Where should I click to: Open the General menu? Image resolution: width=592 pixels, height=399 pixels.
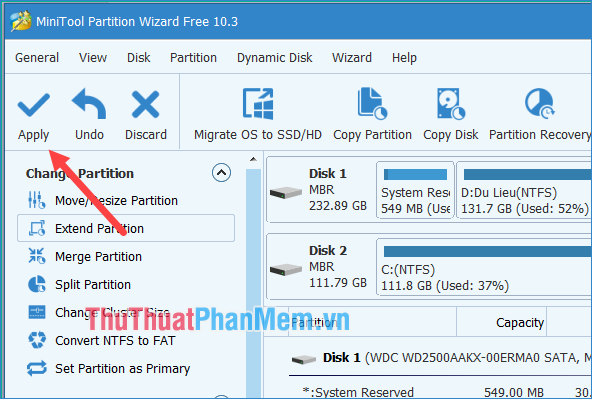click(x=37, y=58)
